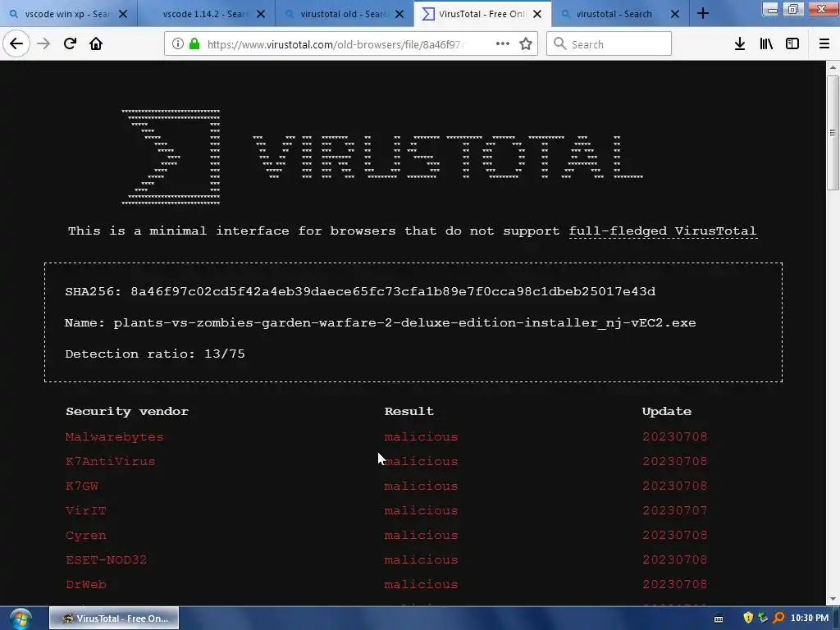Open the on-screen keyboard tray icon
The image size is (840, 630).
pyautogui.click(x=719, y=619)
